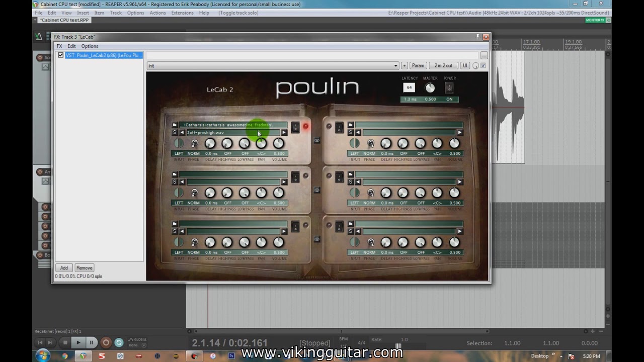The image size is (644, 362).
Task: Switch on the top-right cabinet slot
Action: tap(340, 127)
